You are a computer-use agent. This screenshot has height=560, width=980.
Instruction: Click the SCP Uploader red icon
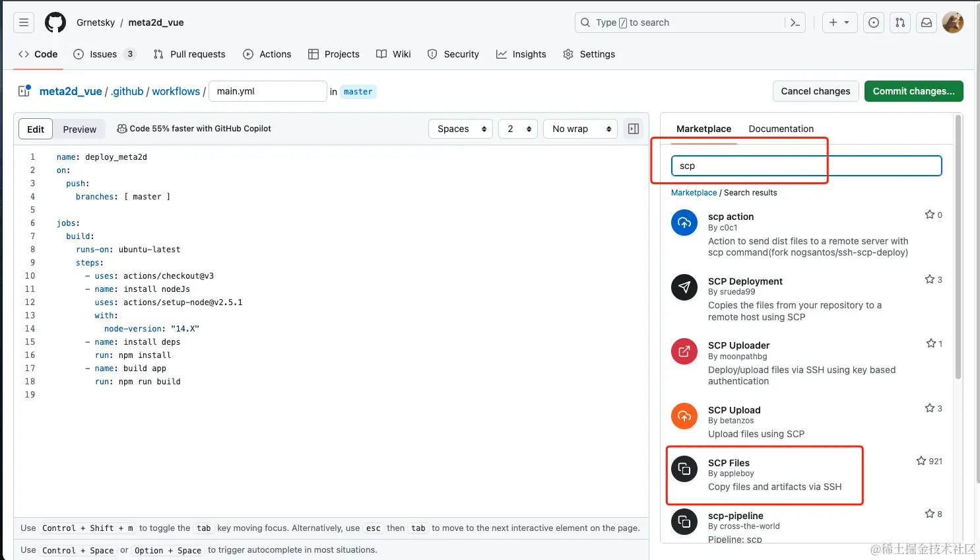click(x=684, y=351)
